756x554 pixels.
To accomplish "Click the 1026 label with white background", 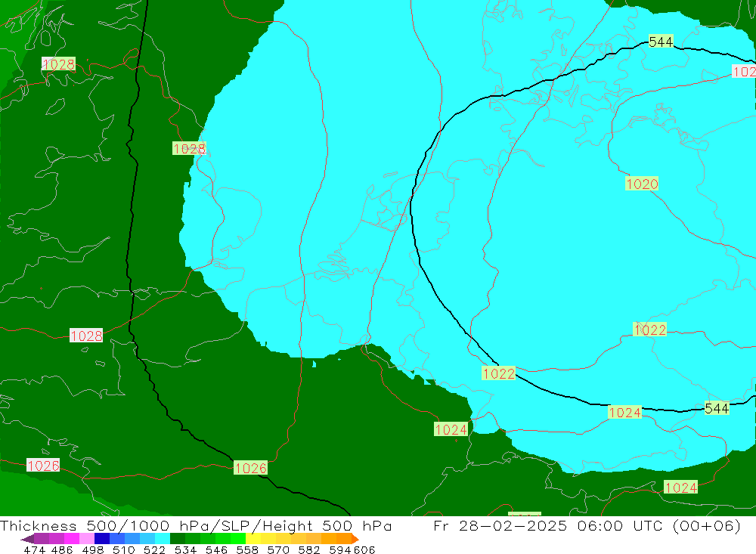I will pos(43,466).
